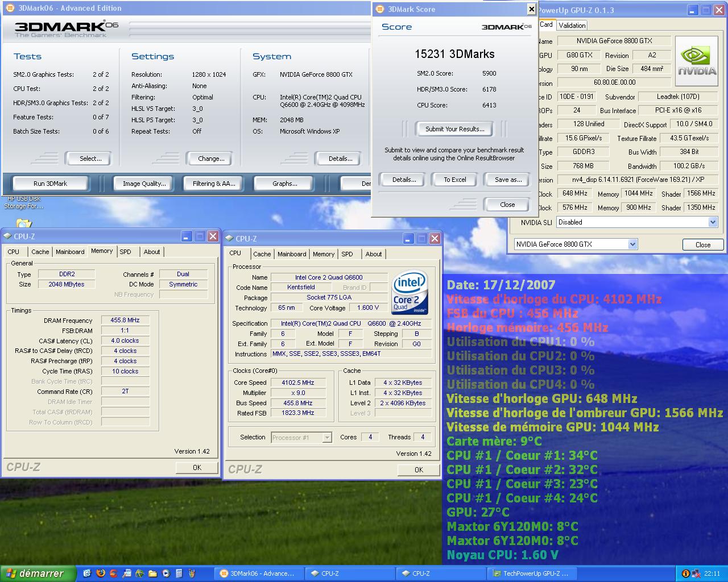The image size is (728, 582).
Task: Click Submit Your Results button
Action: (455, 129)
